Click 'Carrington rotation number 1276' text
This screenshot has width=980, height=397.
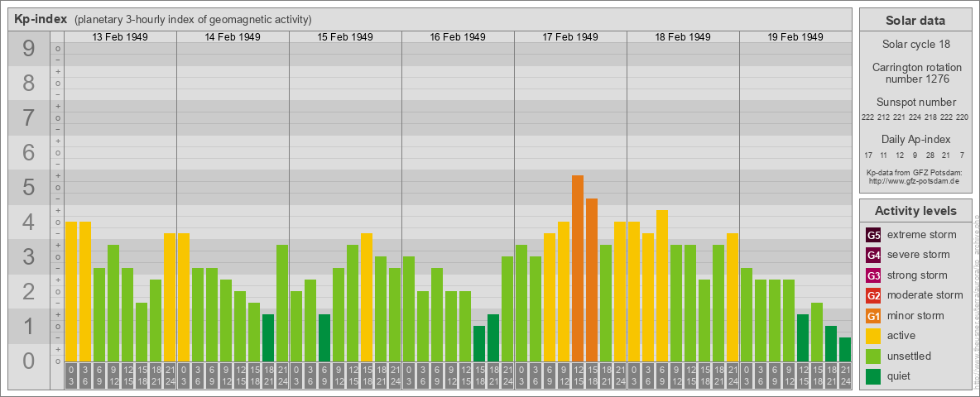tap(915, 73)
